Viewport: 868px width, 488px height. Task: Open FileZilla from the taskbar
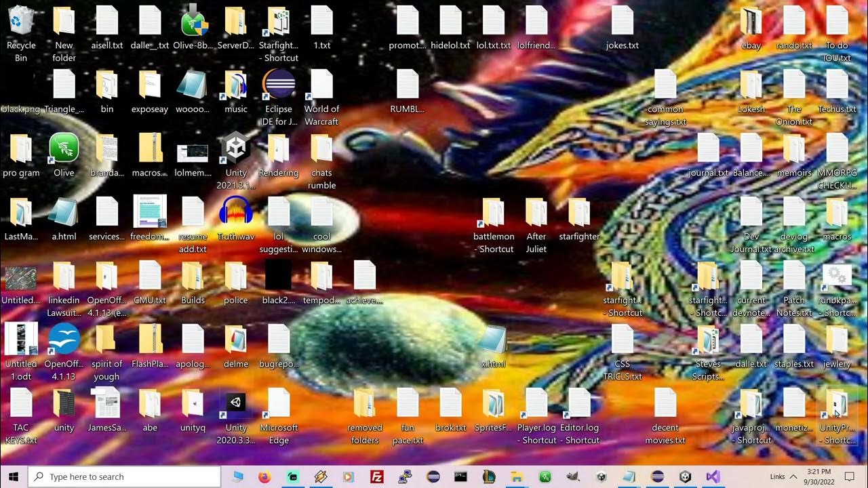click(x=377, y=476)
